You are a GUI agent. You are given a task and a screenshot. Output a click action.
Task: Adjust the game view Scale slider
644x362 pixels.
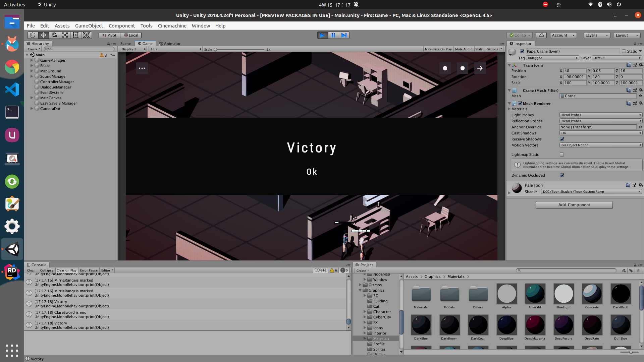pos(216,50)
